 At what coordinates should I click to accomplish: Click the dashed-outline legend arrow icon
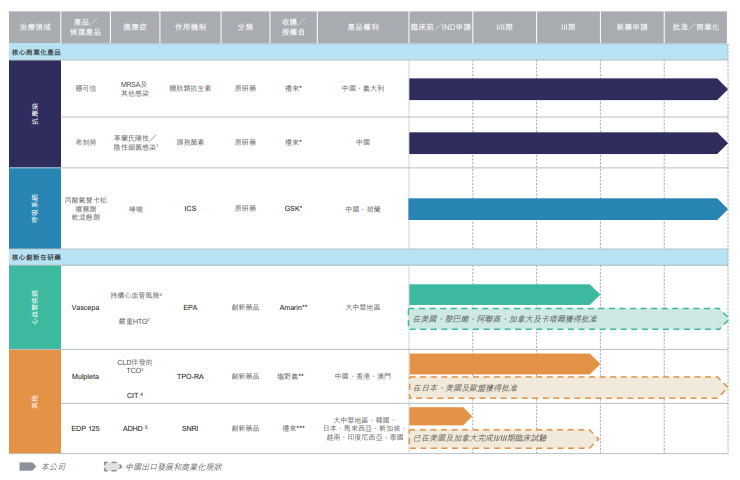tap(112, 466)
